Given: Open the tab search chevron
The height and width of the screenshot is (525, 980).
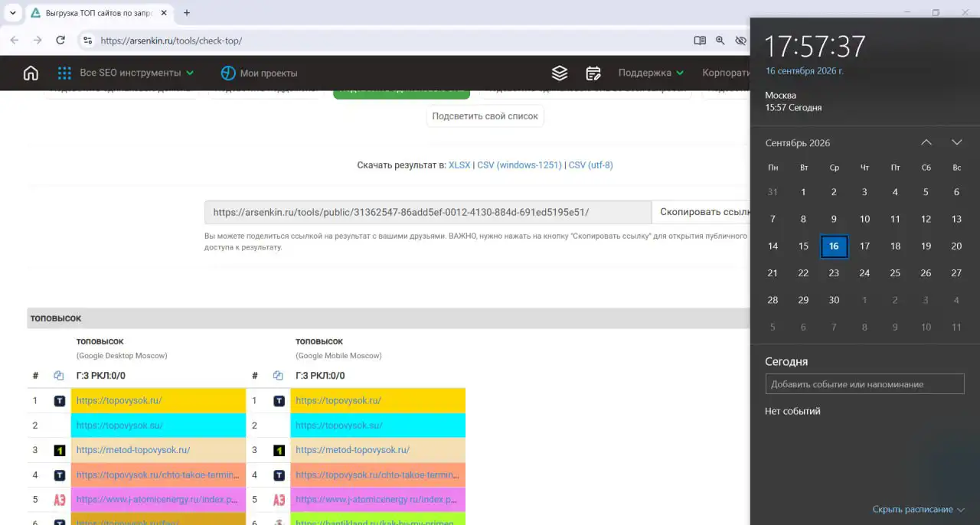Looking at the screenshot, I should pyautogui.click(x=12, y=13).
